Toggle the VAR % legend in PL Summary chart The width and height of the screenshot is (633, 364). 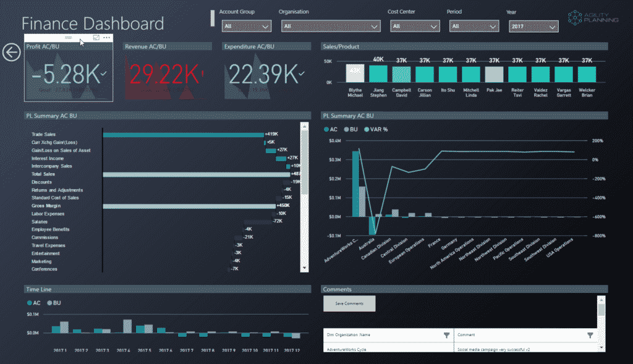[x=376, y=129]
